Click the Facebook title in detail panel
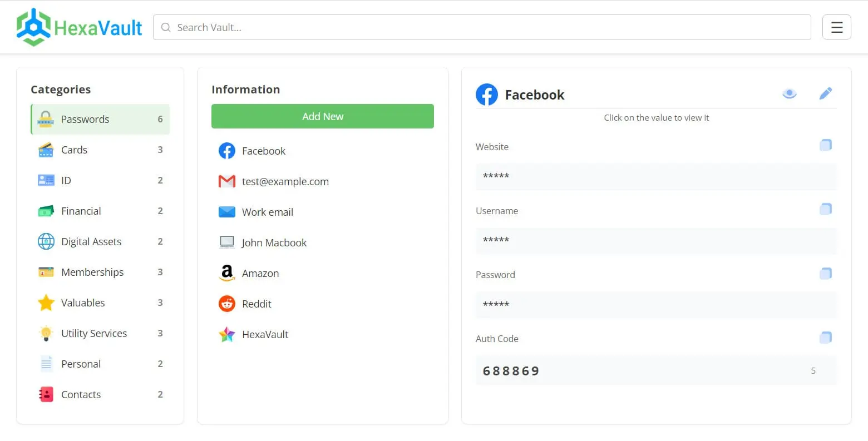 [x=535, y=95]
